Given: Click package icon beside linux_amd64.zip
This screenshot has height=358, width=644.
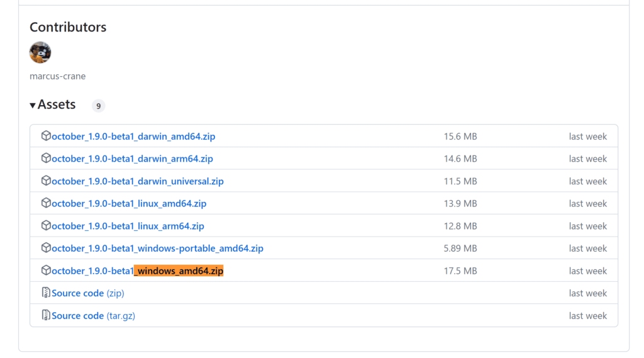Looking at the screenshot, I should coord(46,203).
